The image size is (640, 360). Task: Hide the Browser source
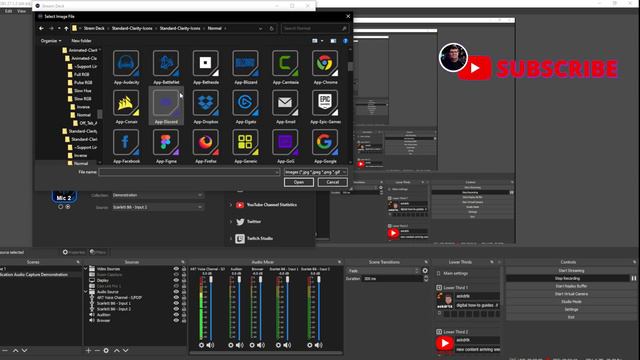point(176,320)
